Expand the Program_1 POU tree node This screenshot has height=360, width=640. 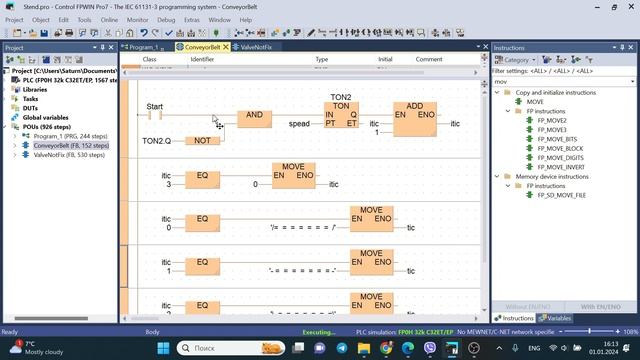tap(15, 136)
